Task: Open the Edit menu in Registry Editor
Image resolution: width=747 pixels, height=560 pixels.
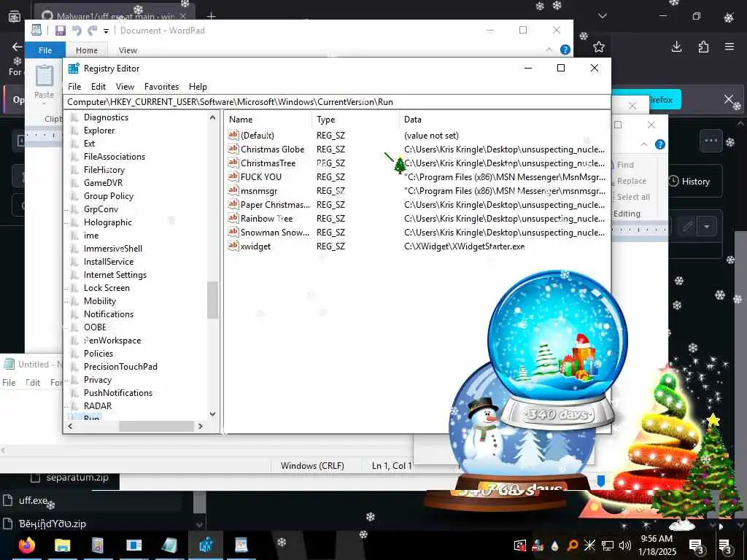Action: click(x=98, y=87)
